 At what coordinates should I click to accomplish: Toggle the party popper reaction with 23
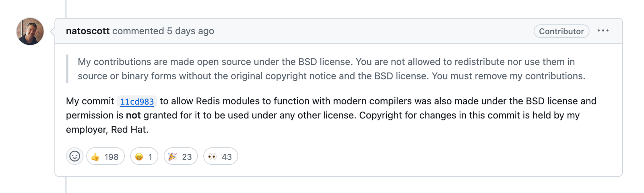click(181, 156)
